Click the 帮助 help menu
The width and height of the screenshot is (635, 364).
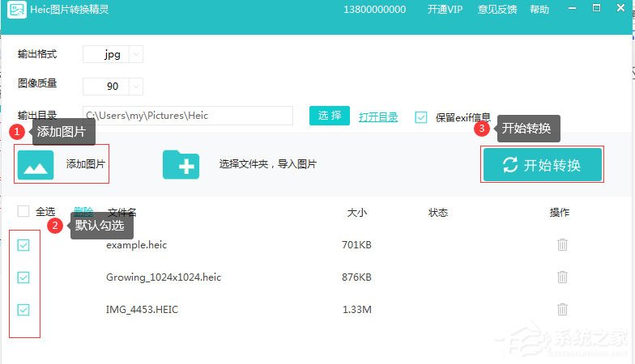(x=539, y=11)
